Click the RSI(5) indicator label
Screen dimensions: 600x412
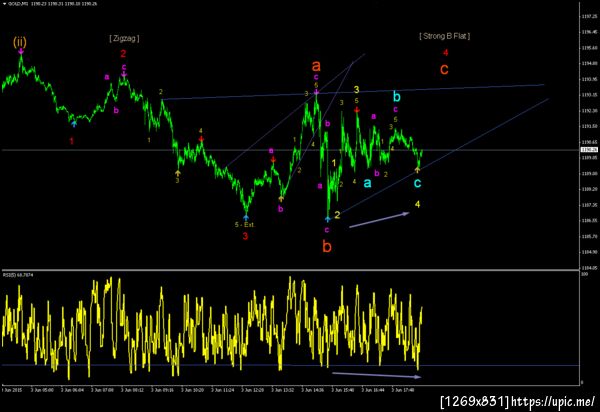coord(18,275)
